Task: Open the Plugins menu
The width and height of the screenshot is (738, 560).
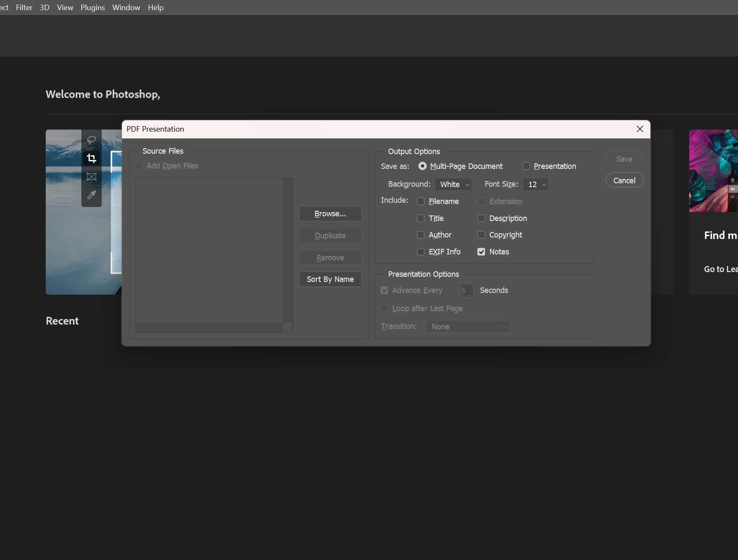Action: [93, 8]
